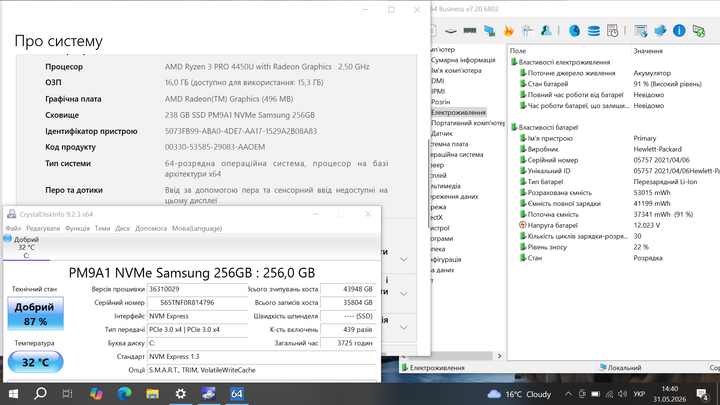720x405 pixels.
Task: Click the user silhouette icon in AIDA64 toolbar
Action: coord(546,31)
